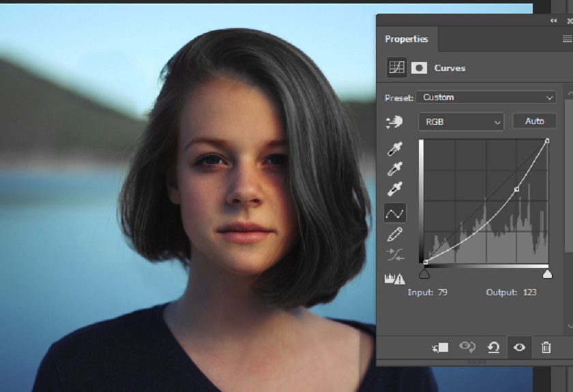Select the edit points curve tool
Screen dimensions: 573x392
tap(395, 213)
